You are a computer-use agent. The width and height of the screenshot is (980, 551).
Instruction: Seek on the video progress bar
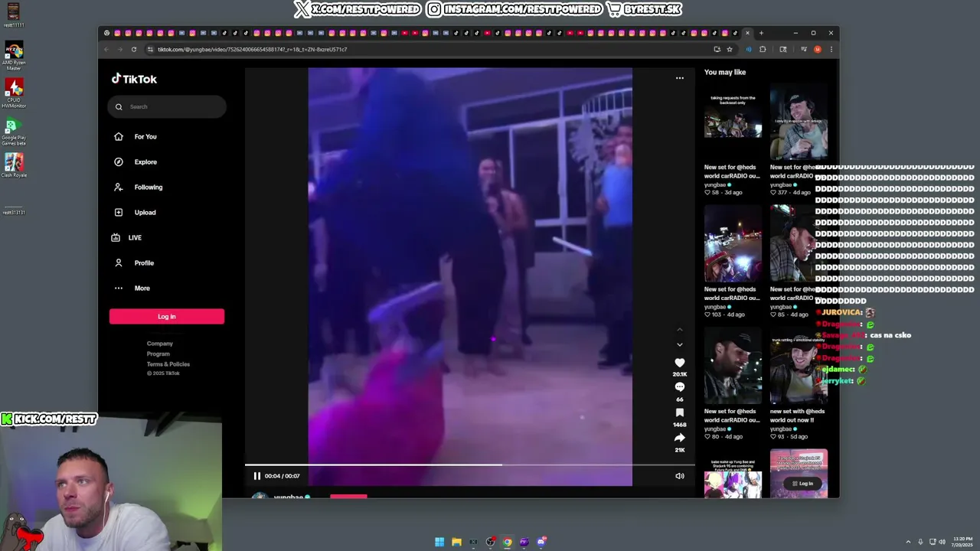(469, 465)
